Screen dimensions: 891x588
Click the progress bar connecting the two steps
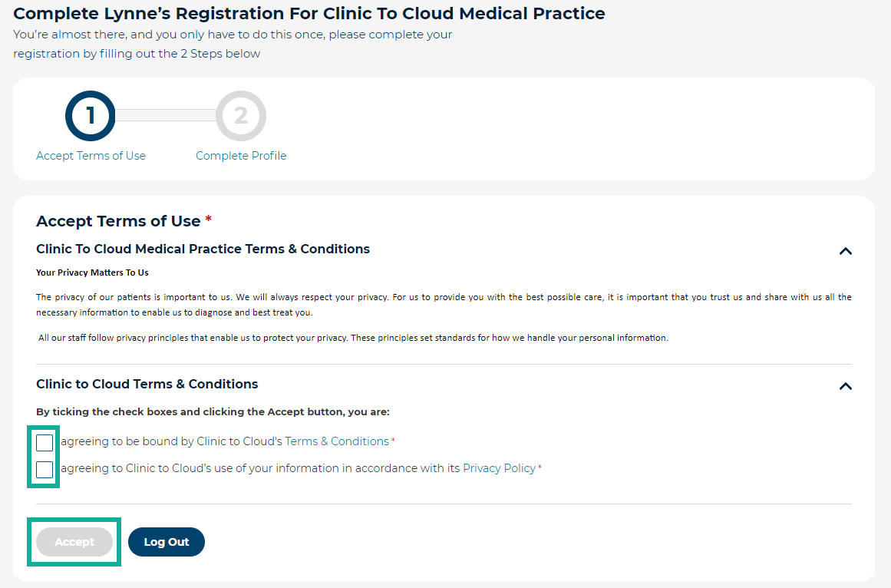165,115
